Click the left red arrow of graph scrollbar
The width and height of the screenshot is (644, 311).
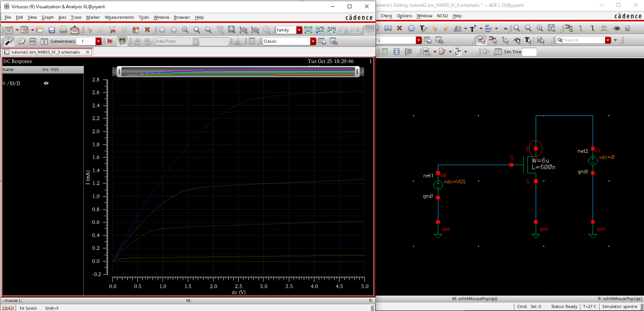(x=114, y=71)
